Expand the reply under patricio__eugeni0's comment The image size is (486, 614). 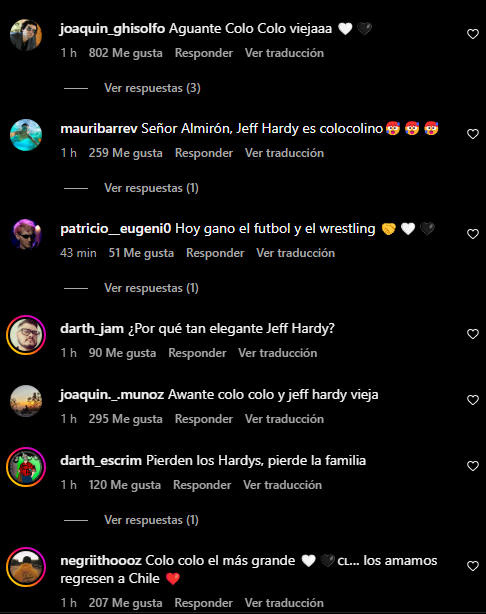coord(151,288)
